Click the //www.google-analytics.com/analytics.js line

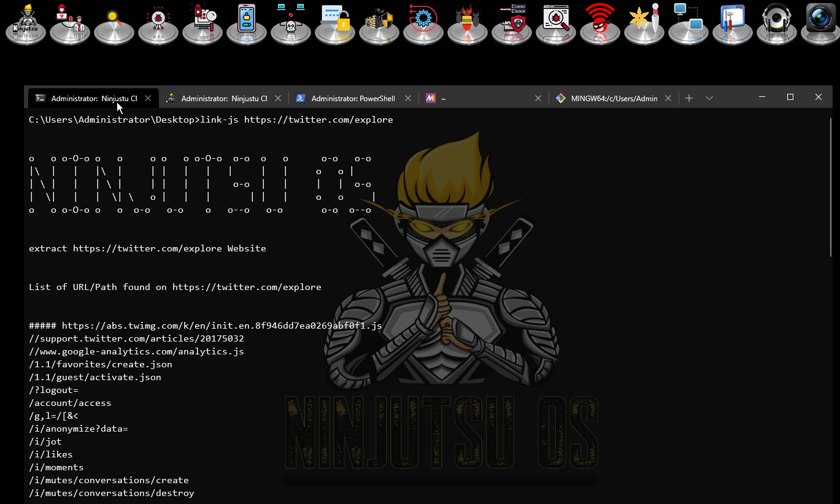click(x=137, y=351)
